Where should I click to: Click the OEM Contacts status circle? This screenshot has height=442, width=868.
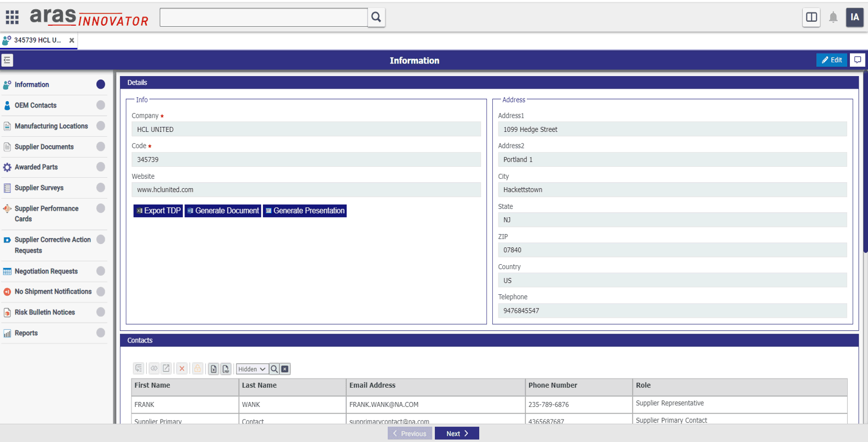pyautogui.click(x=101, y=105)
